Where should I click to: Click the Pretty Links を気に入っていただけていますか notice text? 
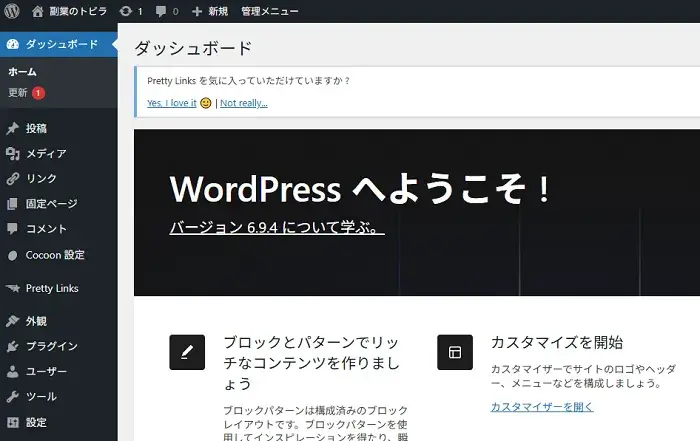(x=249, y=81)
